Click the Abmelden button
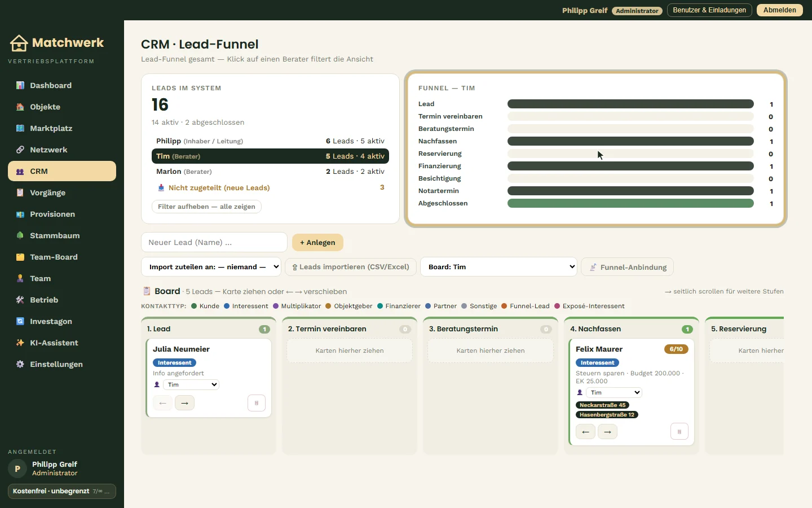812x508 pixels. pos(780,10)
